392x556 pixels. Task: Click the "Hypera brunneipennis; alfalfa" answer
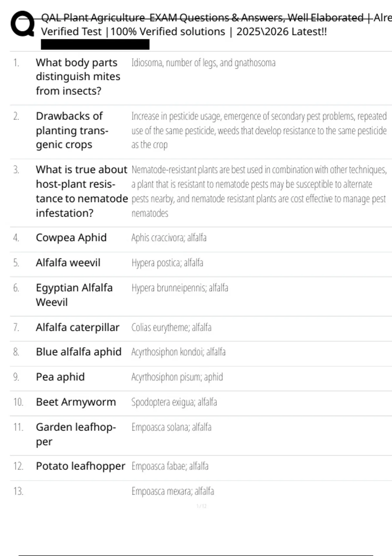pos(180,288)
